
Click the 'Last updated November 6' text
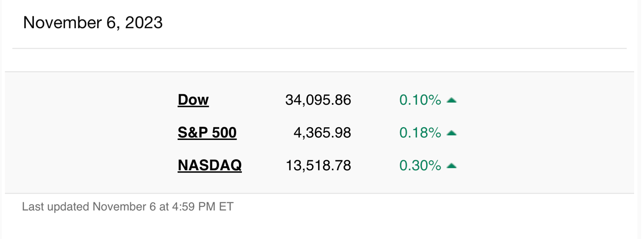(x=89, y=206)
